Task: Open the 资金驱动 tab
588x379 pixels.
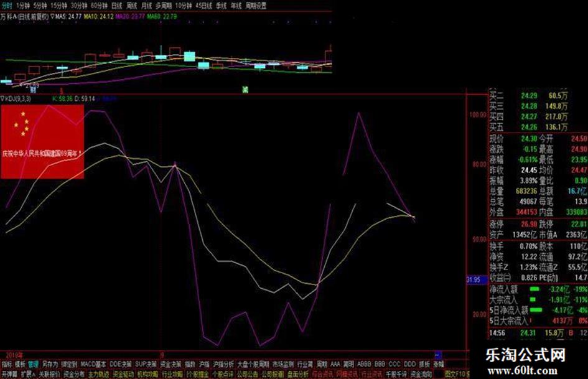Action: point(123,374)
